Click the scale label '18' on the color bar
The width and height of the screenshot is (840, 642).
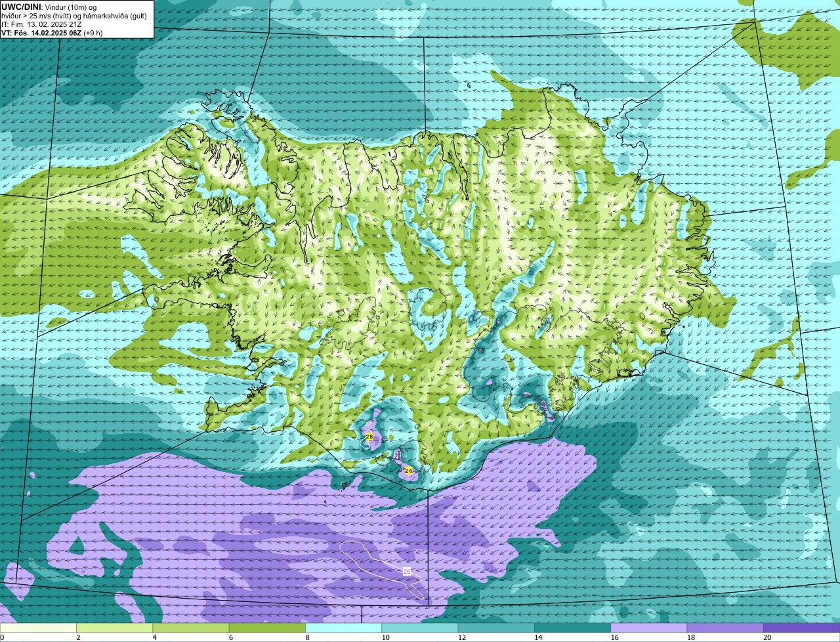coord(690,637)
